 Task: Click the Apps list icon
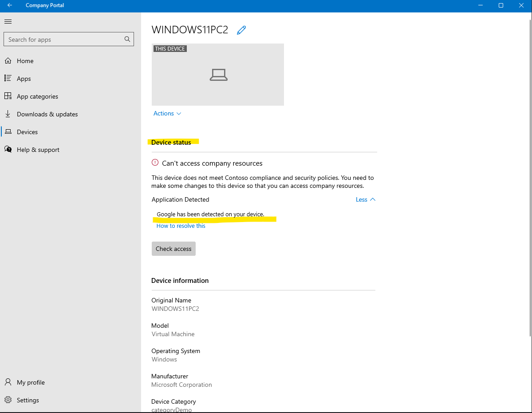8,78
